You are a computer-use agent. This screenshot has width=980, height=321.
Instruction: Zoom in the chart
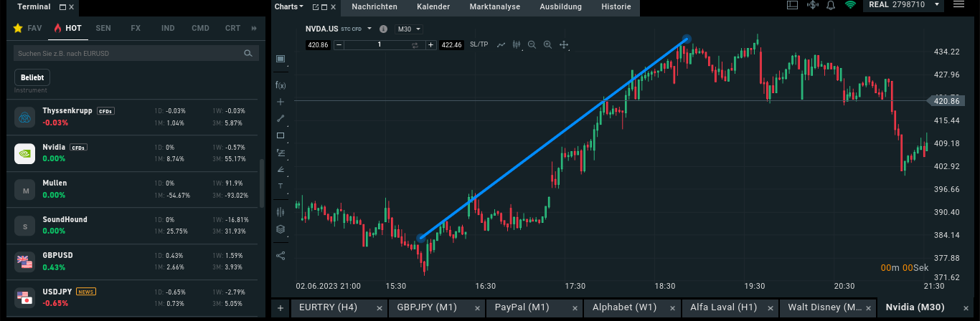coord(547,44)
